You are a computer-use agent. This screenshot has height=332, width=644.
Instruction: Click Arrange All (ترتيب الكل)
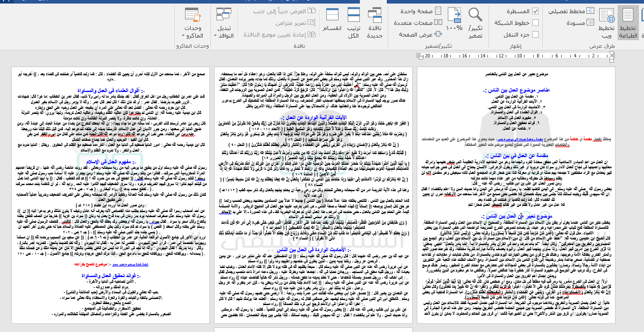(354, 23)
